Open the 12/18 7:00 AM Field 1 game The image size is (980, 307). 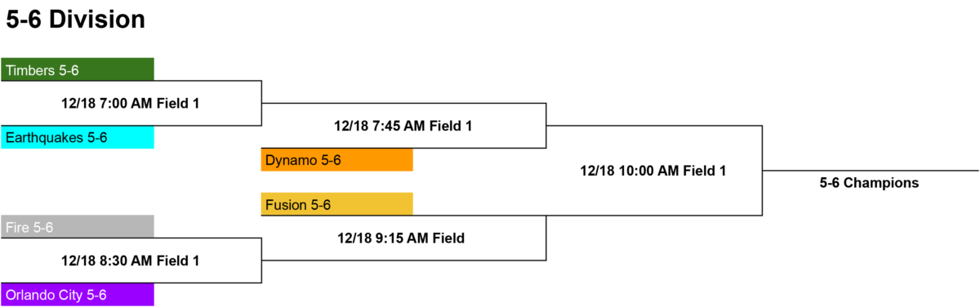(x=131, y=104)
